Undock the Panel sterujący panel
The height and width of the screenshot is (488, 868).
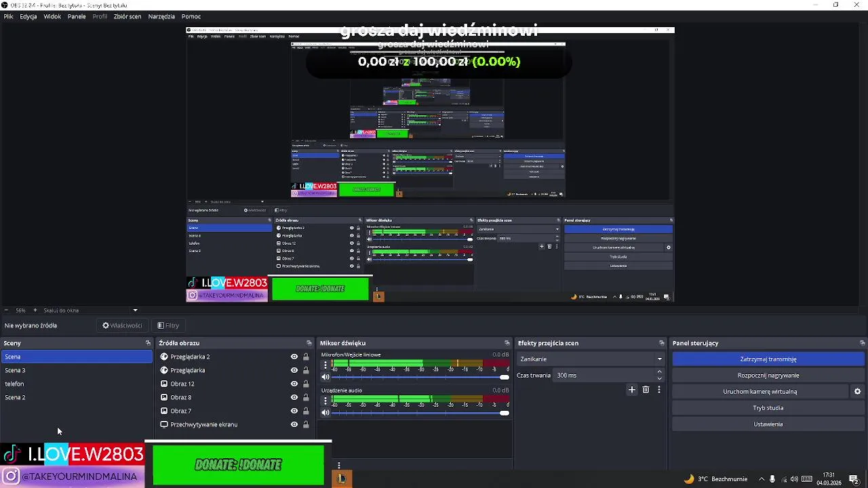coord(862,343)
